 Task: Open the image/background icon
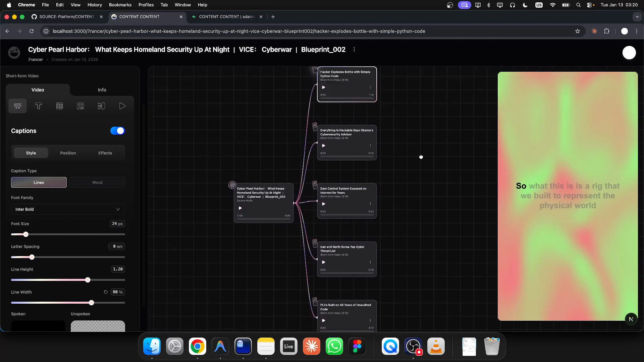[x=80, y=106]
